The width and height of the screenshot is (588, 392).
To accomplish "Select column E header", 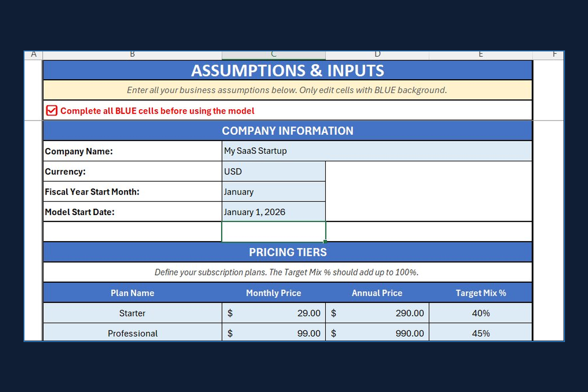I will click(x=480, y=54).
